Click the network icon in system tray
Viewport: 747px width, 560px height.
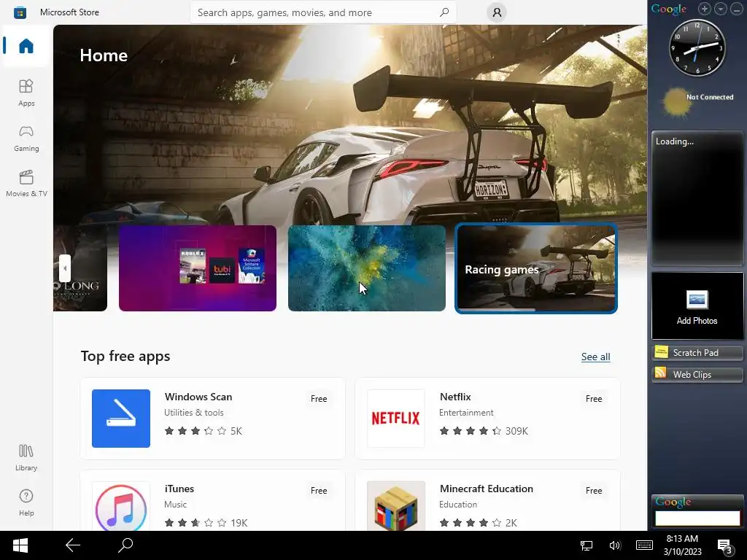tap(587, 545)
